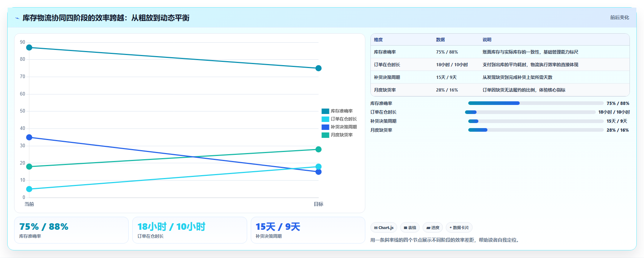Click the 库存准确率 legend color swatch
Screen dimensions: 644x258
(325, 111)
